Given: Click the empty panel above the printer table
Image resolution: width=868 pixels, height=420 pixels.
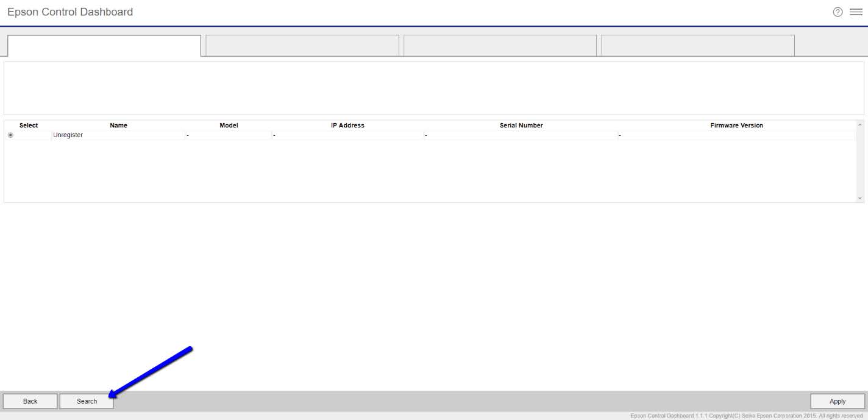Looking at the screenshot, I should tap(433, 88).
